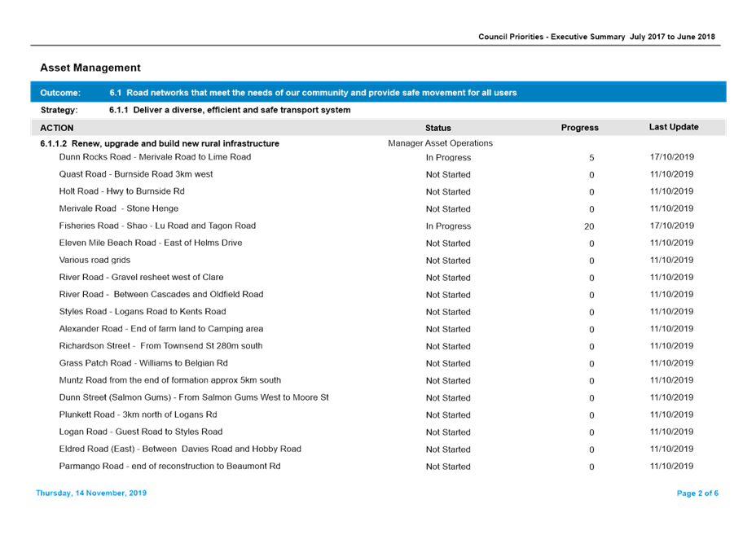Click the Thursday, 14 November date footer
Screen dimensions: 756x535
[91, 493]
